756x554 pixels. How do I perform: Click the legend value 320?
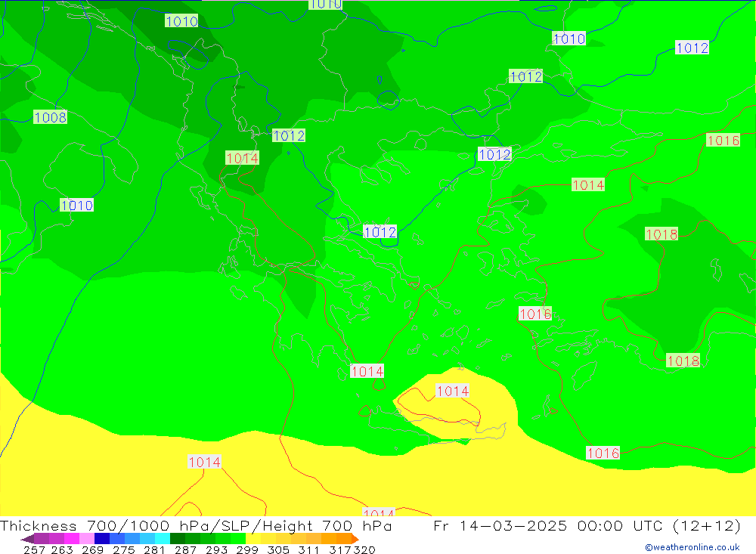[x=364, y=549]
